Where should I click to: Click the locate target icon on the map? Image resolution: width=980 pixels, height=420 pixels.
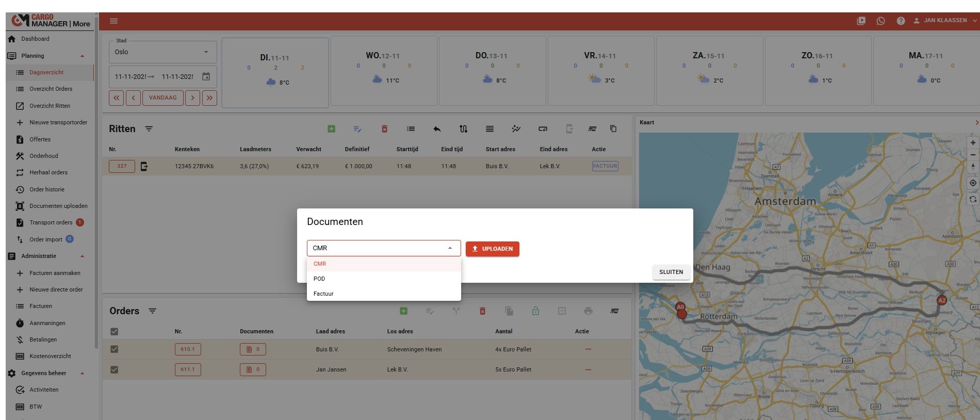click(973, 183)
